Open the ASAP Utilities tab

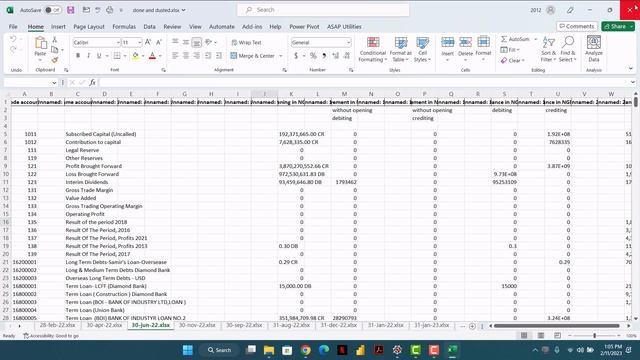[x=344, y=27]
